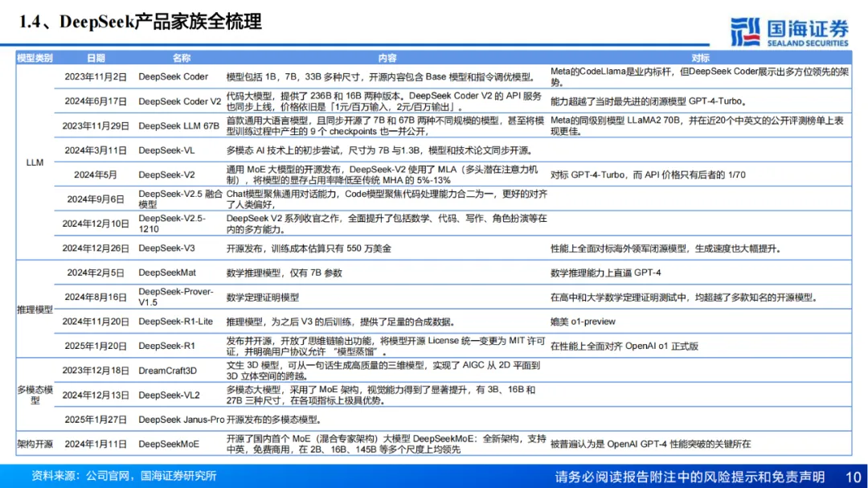Select the name cell 'DeepSeekMoE'

coord(169,445)
